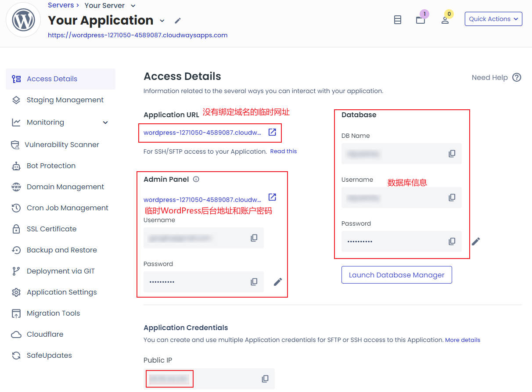Go to SSL Certificate section
The width and height of the screenshot is (532, 392).
click(51, 229)
